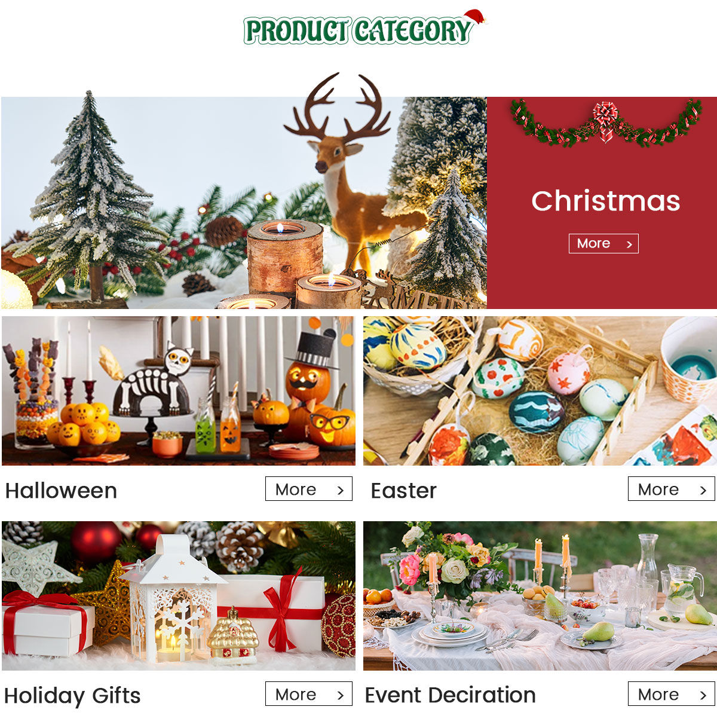Click the arrow icon in Halloween More button
717x728 pixels.
click(x=341, y=490)
